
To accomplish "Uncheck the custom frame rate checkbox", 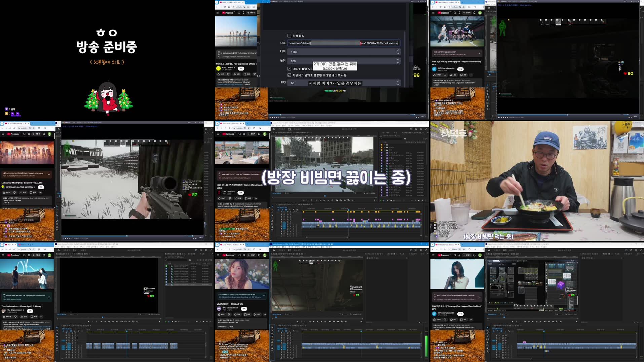I will 289,75.
